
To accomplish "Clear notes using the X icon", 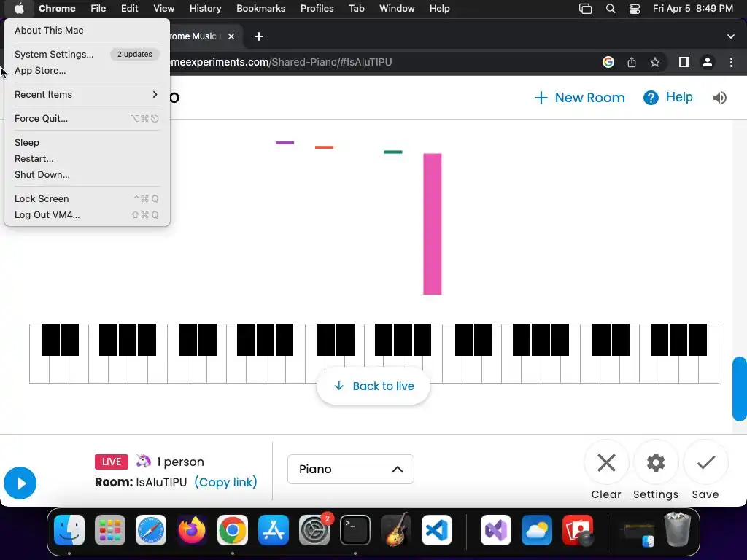I will (606, 462).
